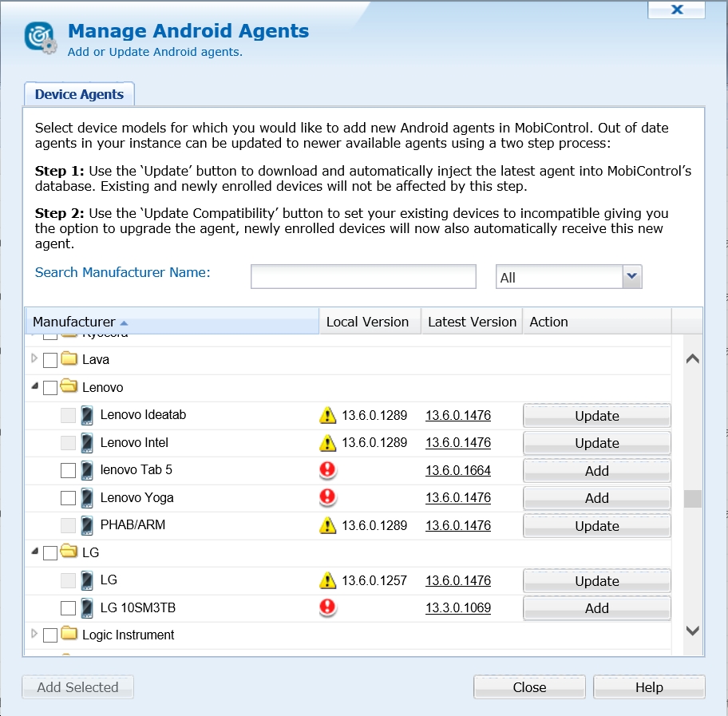
Task: Click the red error icon for LG 10SM3TB
Action: coord(327,608)
